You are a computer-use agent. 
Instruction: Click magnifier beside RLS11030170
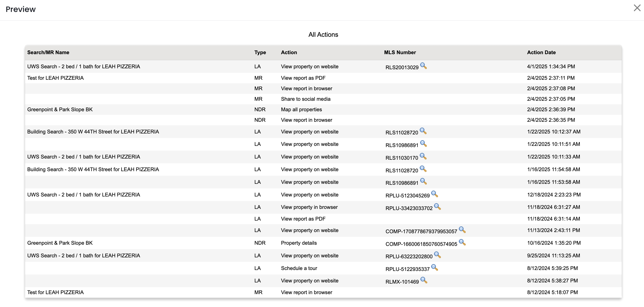423,156
